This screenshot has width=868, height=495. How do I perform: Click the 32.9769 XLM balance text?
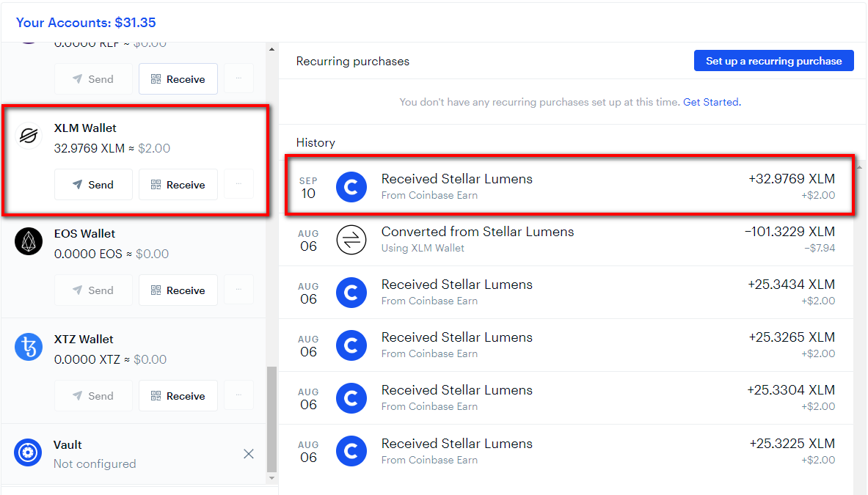coord(89,148)
